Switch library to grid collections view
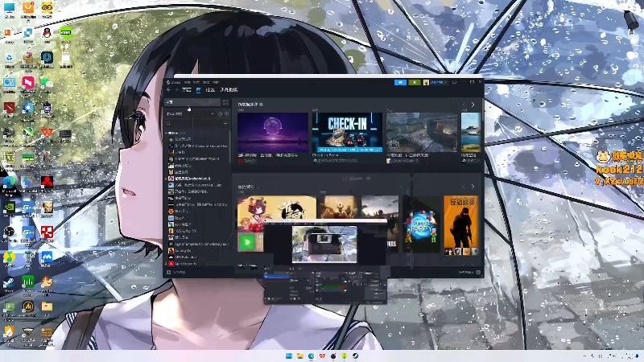644x362 pixels. click(225, 102)
